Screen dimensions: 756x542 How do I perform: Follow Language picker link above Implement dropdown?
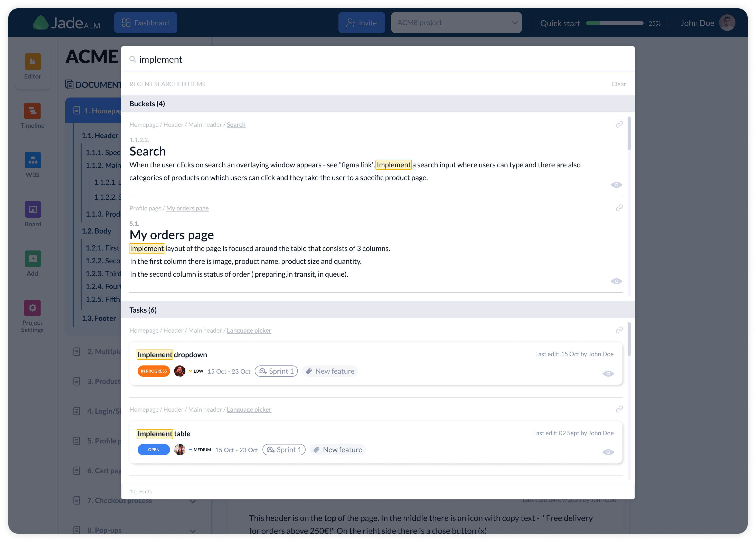point(249,331)
